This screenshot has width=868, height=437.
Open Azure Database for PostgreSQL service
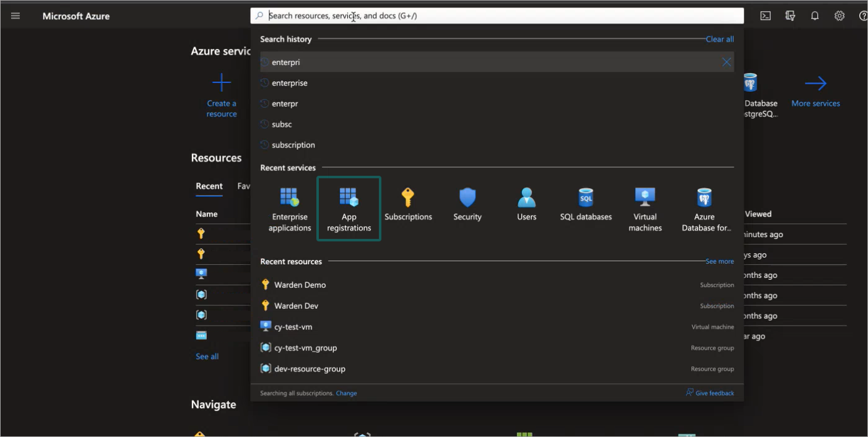704,204
